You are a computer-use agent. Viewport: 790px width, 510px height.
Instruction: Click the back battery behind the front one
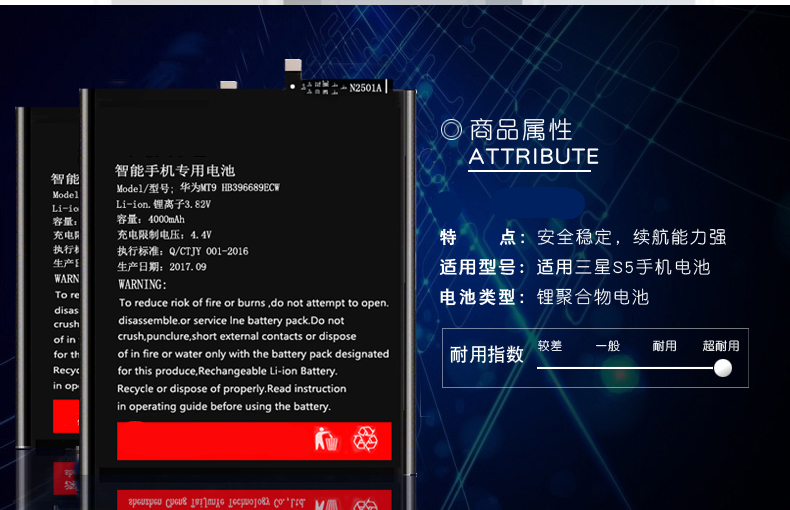pyautogui.click(x=47, y=277)
